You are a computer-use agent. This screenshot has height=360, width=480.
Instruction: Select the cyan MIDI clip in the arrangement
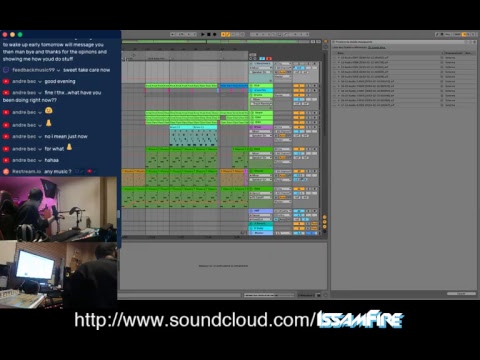(193, 136)
